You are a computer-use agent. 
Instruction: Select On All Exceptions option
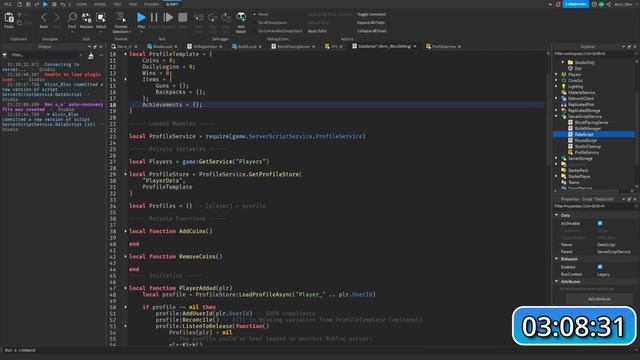point(273,22)
